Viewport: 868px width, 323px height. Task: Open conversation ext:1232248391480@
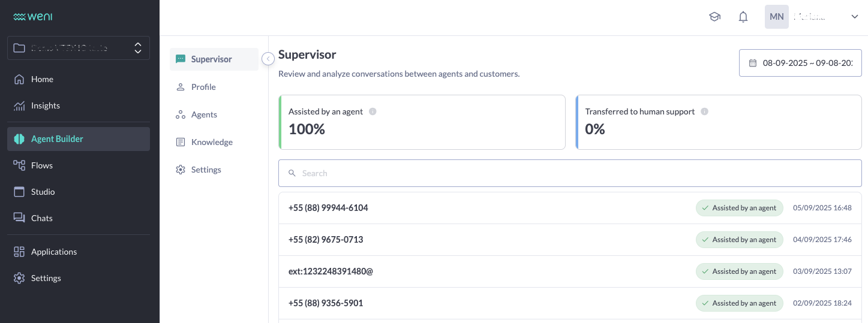click(x=331, y=271)
